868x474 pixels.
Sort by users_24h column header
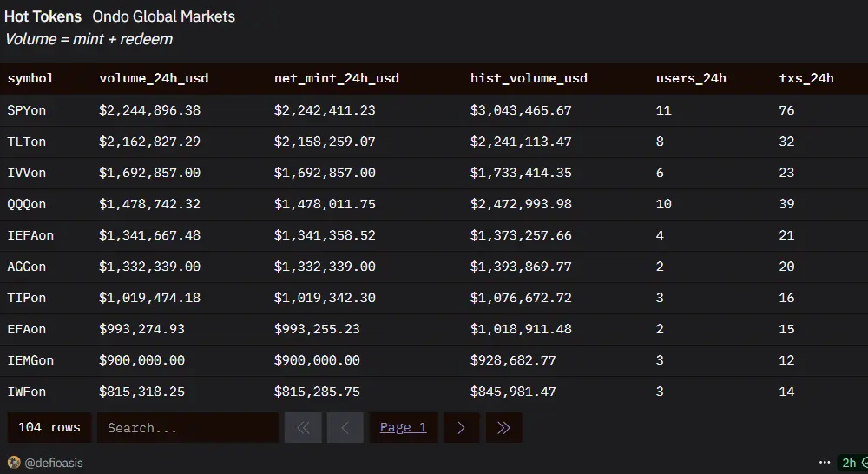(691, 78)
